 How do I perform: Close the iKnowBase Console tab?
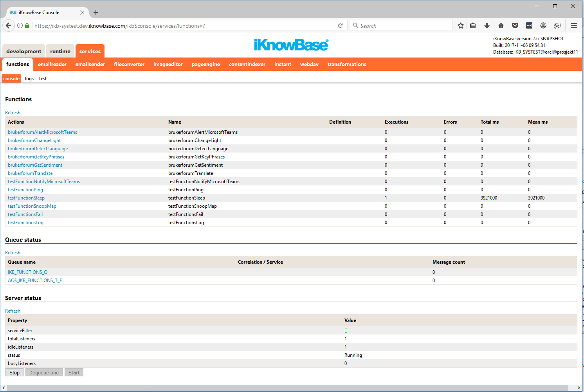[x=82, y=13]
